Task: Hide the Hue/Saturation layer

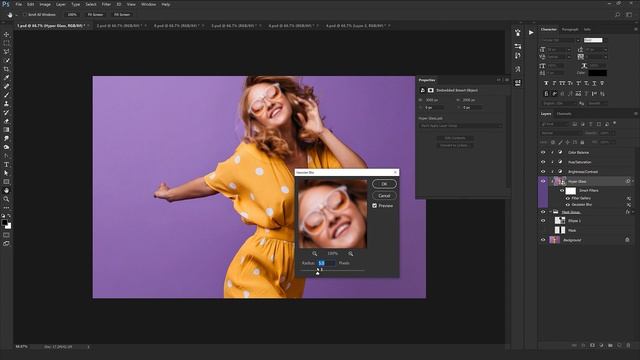Action: click(543, 162)
